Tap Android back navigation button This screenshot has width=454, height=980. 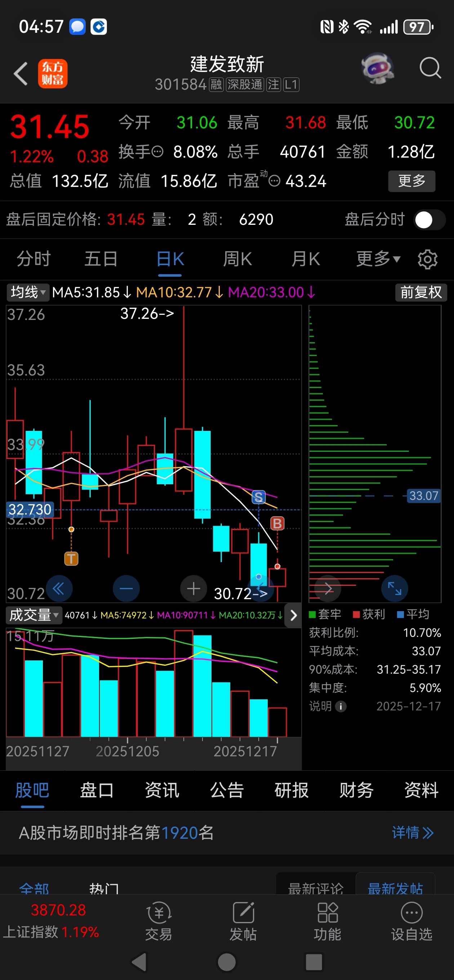coord(139,962)
